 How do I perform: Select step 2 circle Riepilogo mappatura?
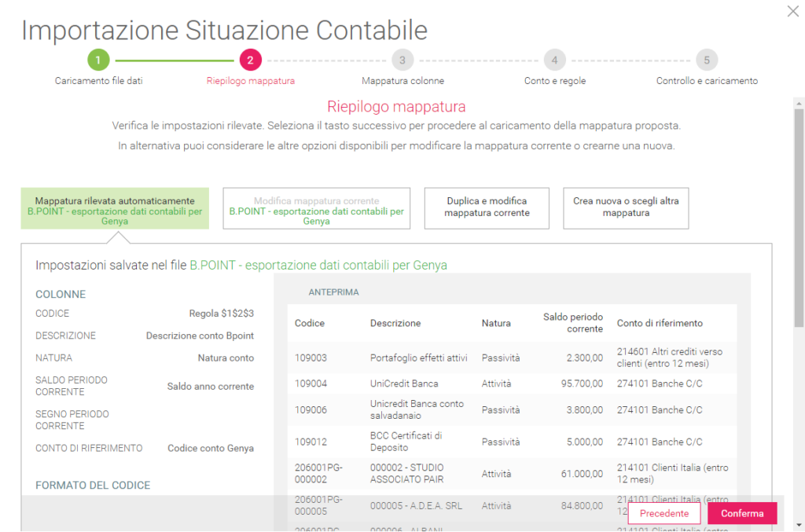coord(251,60)
